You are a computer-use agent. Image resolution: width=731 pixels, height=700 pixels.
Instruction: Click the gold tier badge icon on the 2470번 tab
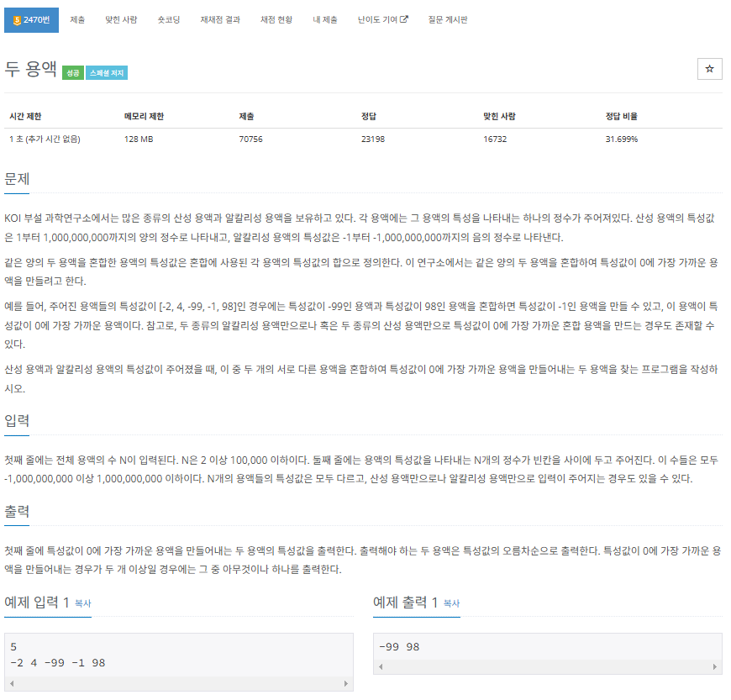(18, 20)
